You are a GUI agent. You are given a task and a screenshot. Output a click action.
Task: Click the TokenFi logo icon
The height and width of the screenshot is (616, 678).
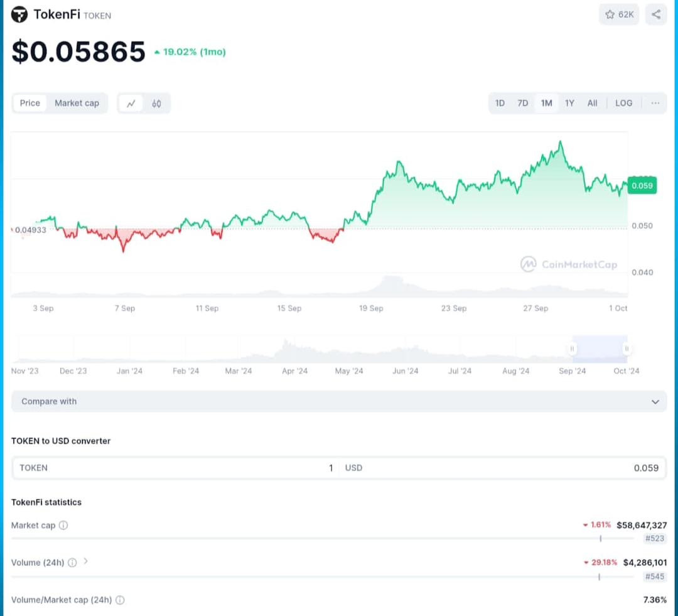pyautogui.click(x=19, y=14)
